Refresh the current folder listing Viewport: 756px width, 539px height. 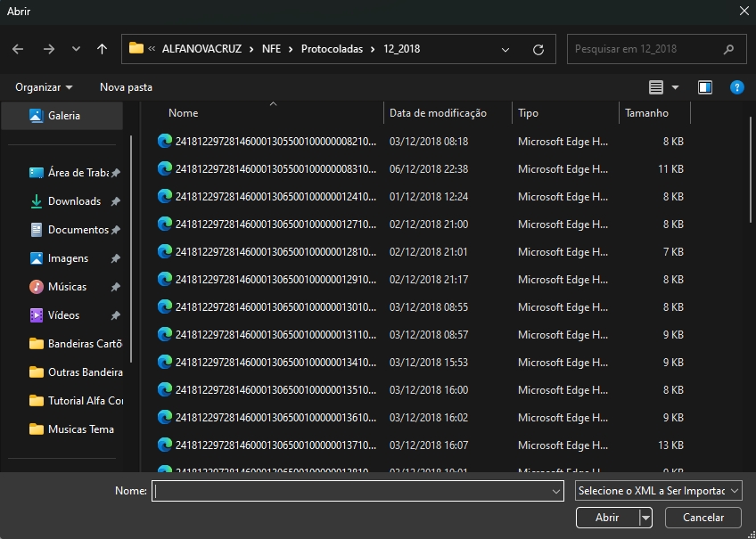[x=538, y=49]
